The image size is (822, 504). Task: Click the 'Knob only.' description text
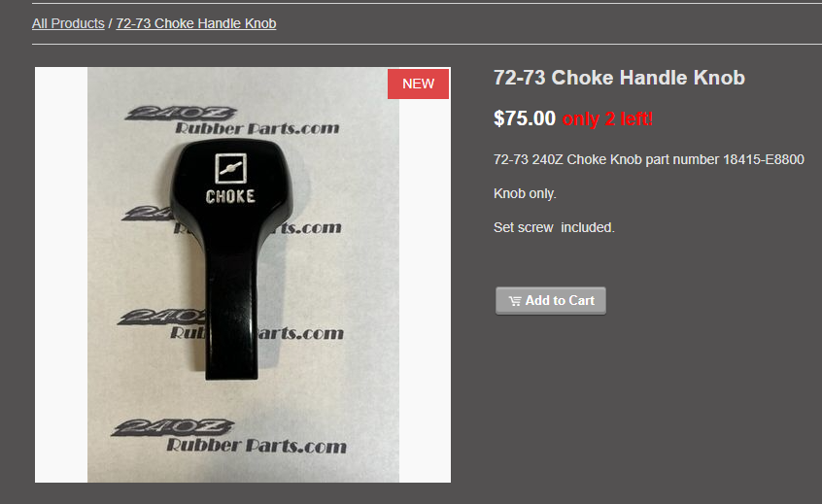pyautogui.click(x=525, y=193)
